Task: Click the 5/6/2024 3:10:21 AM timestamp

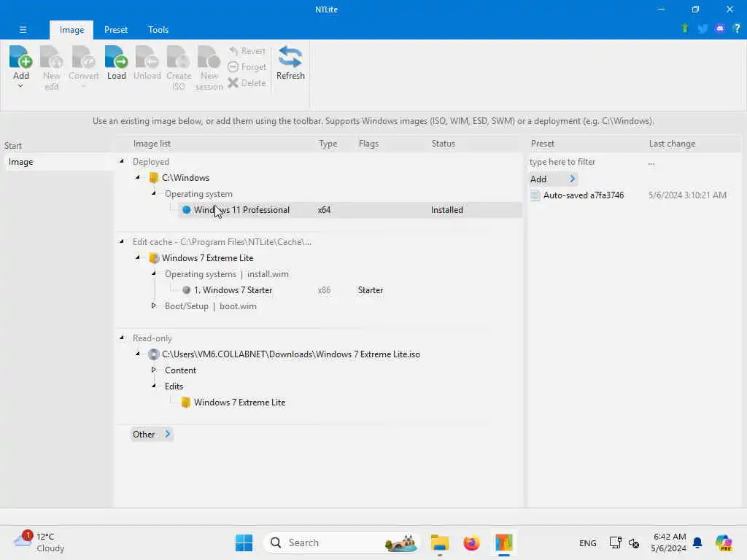Action: pyautogui.click(x=687, y=195)
